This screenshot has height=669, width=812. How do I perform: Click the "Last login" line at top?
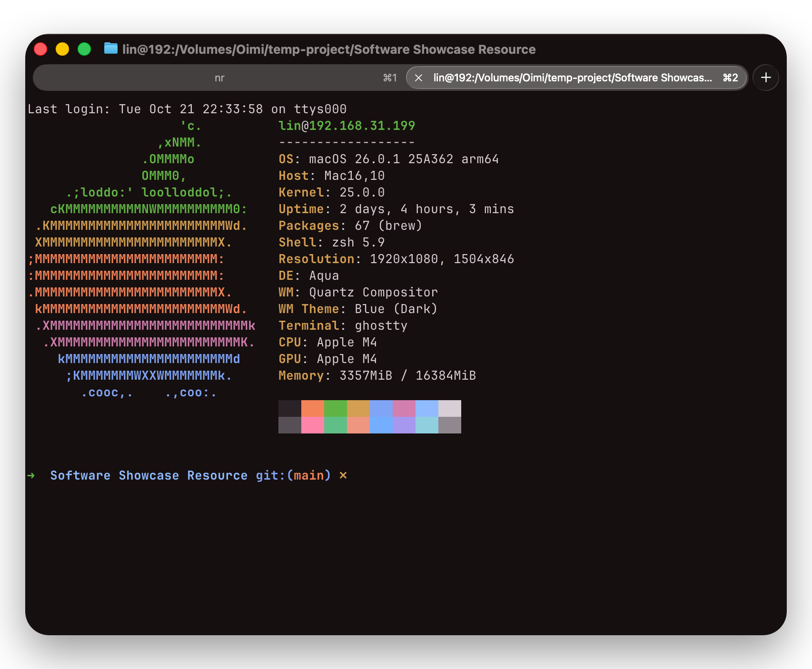187,109
